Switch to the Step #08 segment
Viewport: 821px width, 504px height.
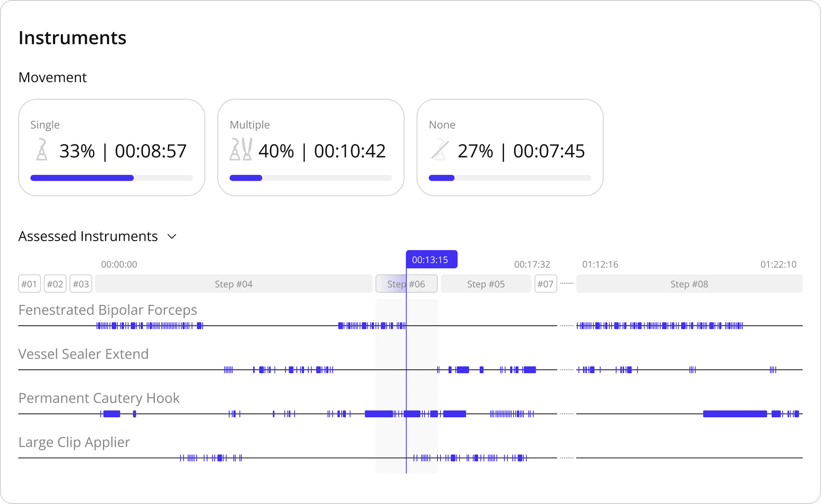point(689,283)
